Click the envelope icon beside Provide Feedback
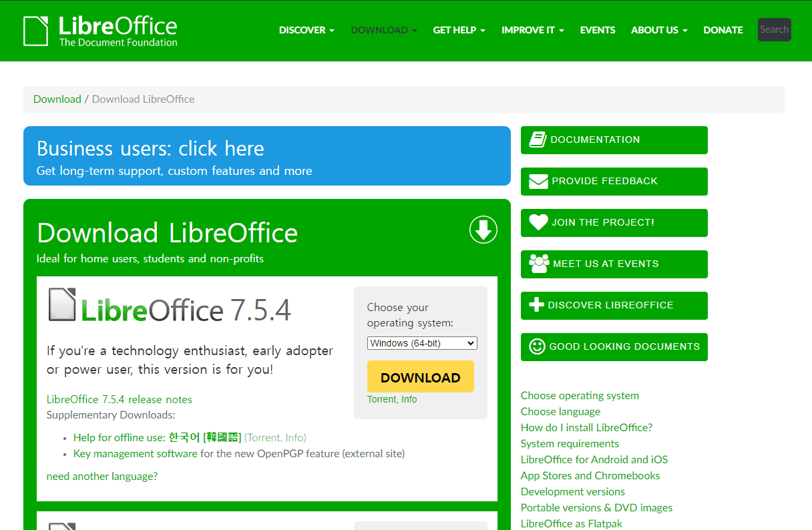Viewport: 812px width, 530px height. (538, 181)
